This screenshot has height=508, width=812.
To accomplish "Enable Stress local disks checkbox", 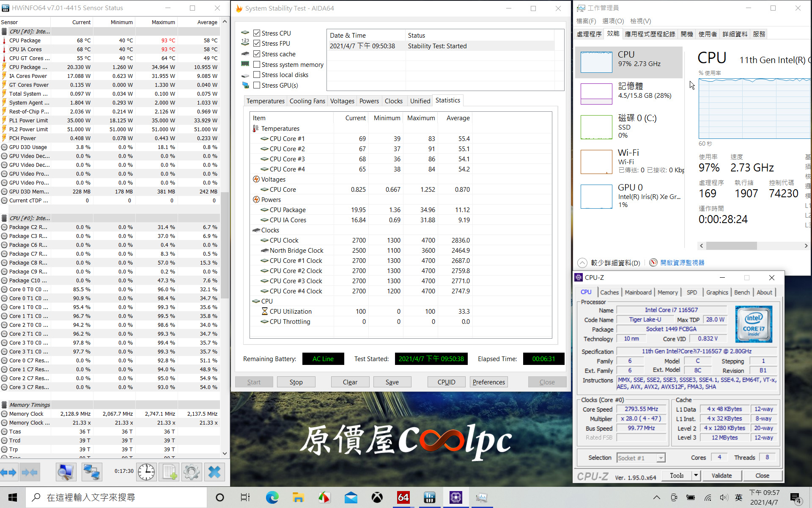I will click(257, 75).
